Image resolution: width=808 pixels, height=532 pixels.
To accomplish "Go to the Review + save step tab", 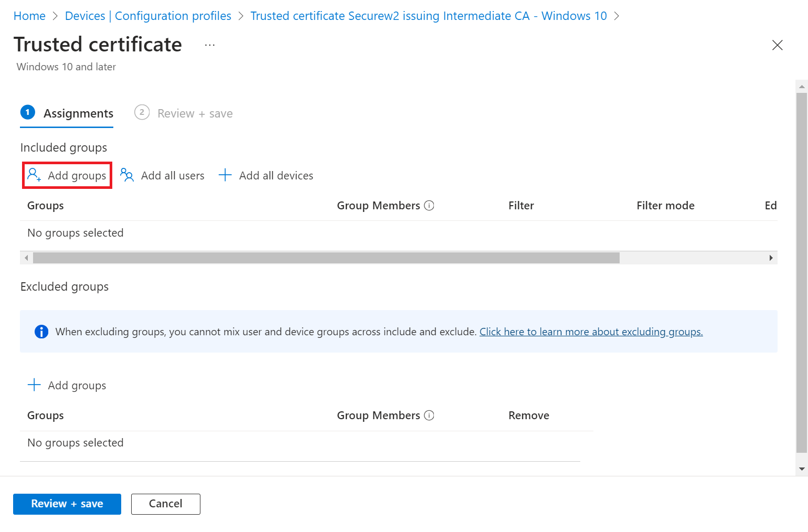I will pyautogui.click(x=184, y=113).
